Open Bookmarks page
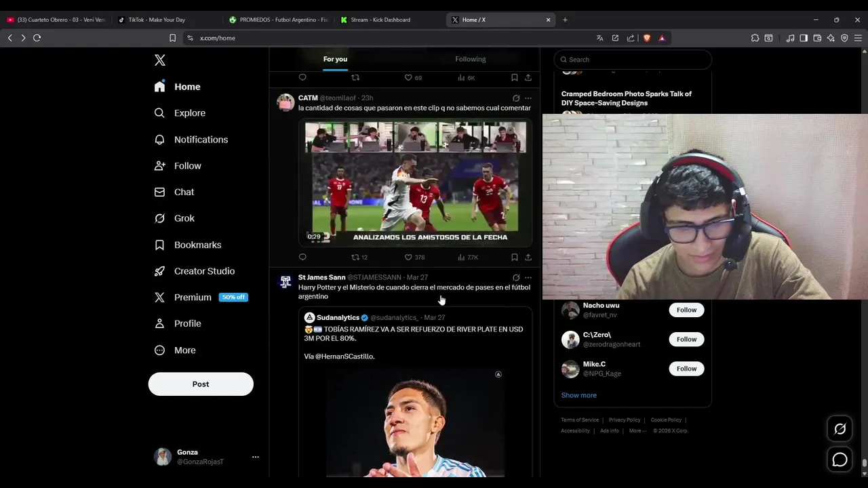Screen dimensions: 868x488 tap(188, 245)
